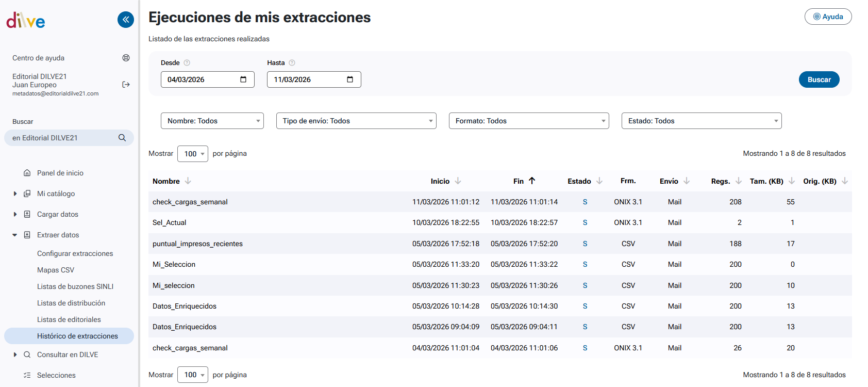868x387 pixels.
Task: Change top rows-per-page selector showing 100
Action: pos(192,154)
